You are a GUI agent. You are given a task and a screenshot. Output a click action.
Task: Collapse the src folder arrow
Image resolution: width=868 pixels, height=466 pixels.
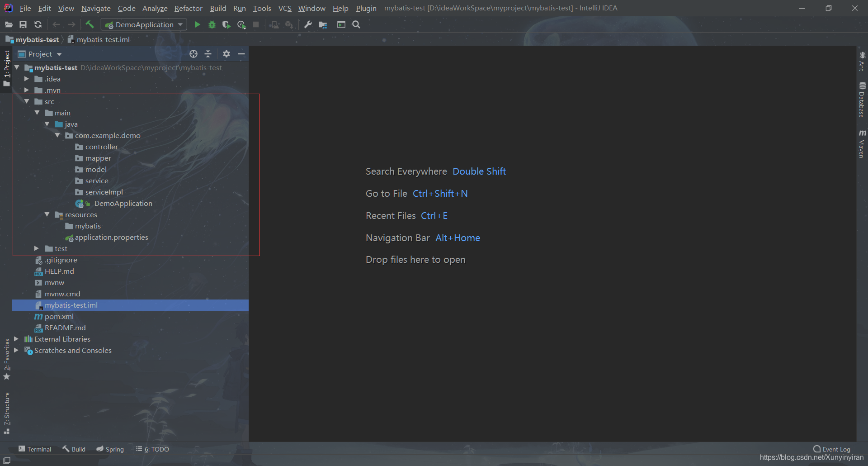click(27, 101)
